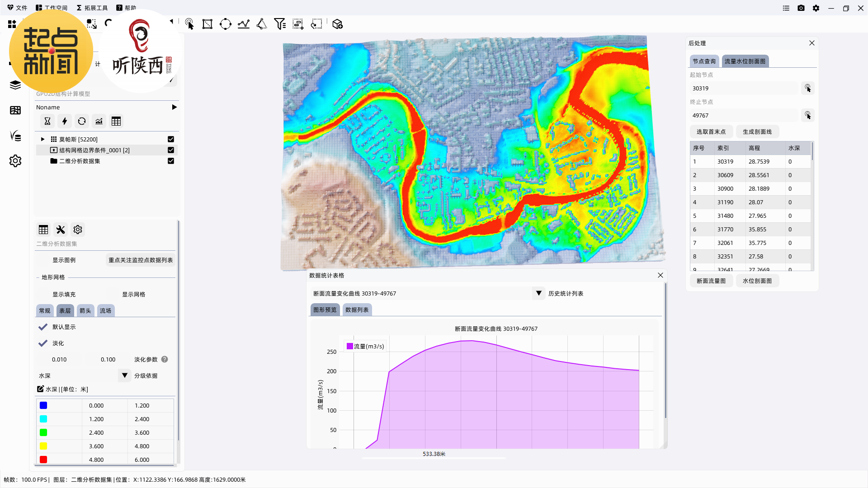
Task: Open the 拓展工具 menu
Action: pos(92,8)
